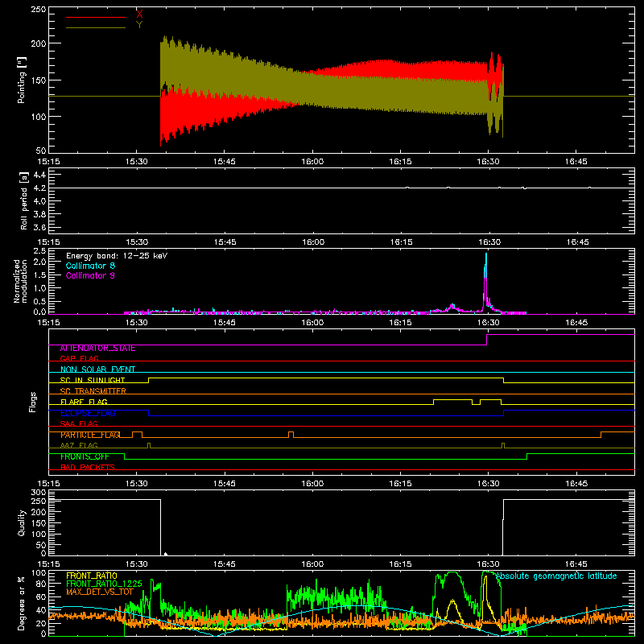Click the olive 'Y' legend letter
Viewport: 644px width, 644px height.
click(139, 25)
